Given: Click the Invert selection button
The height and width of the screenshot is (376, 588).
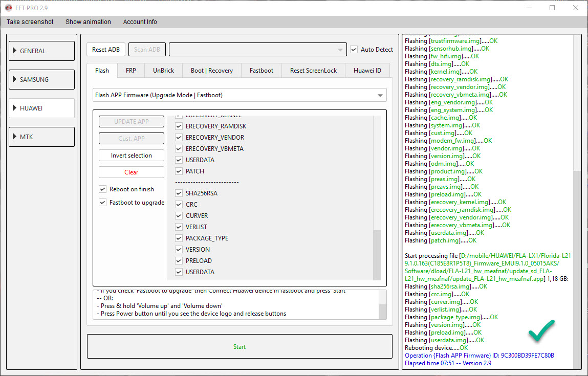Looking at the screenshot, I should point(131,155).
